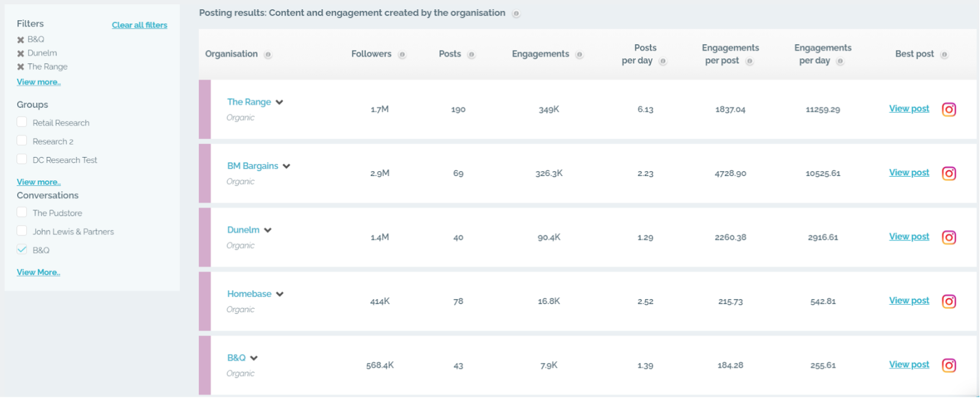
Task: Click Homebase engagements value 16.8K
Action: (x=549, y=302)
